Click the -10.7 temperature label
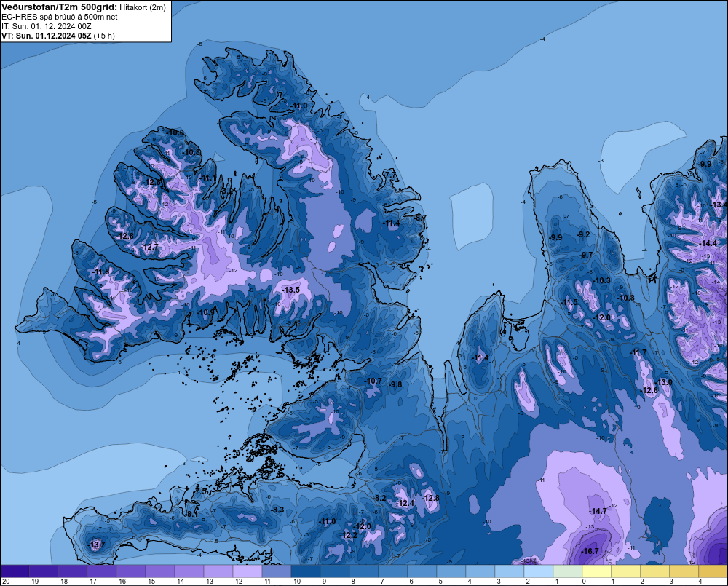The height and width of the screenshot is (586, 728). (x=373, y=381)
